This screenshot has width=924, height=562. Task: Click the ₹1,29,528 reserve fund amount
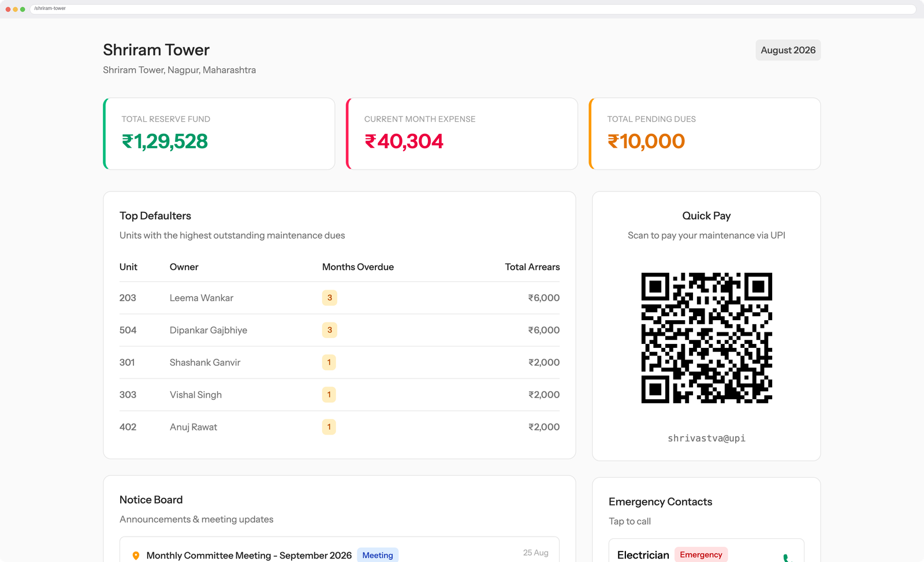165,141
